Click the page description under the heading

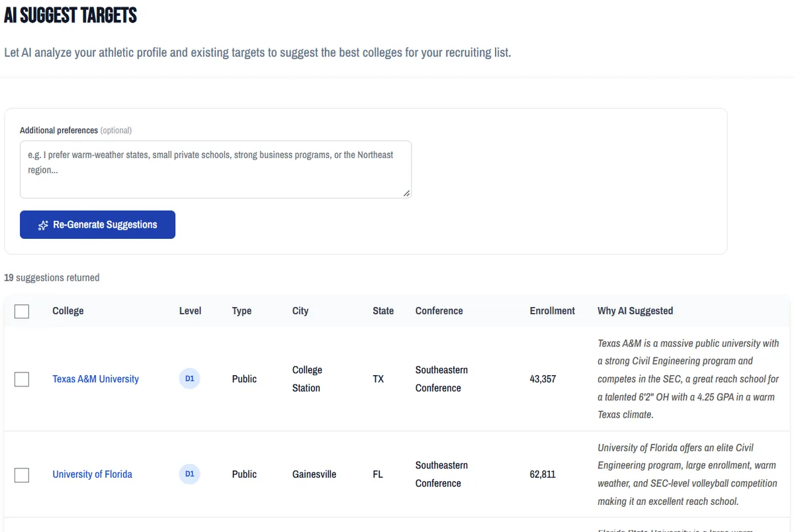[x=257, y=52]
